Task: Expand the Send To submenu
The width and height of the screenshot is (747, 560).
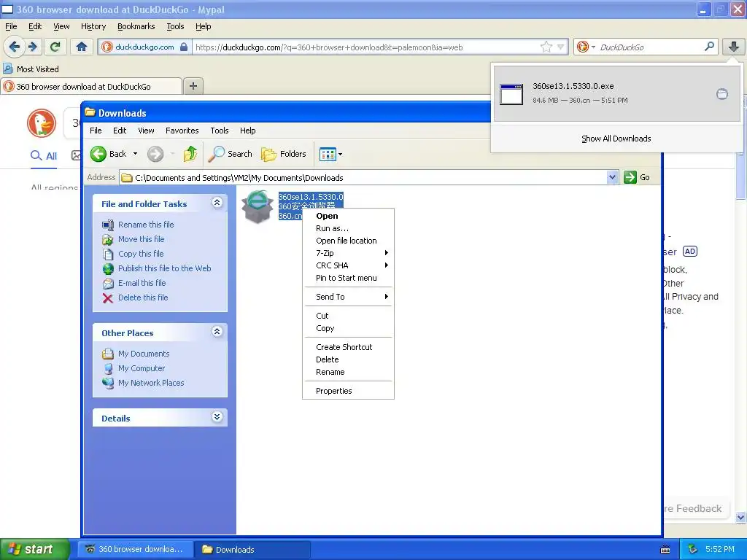Action: pos(348,297)
